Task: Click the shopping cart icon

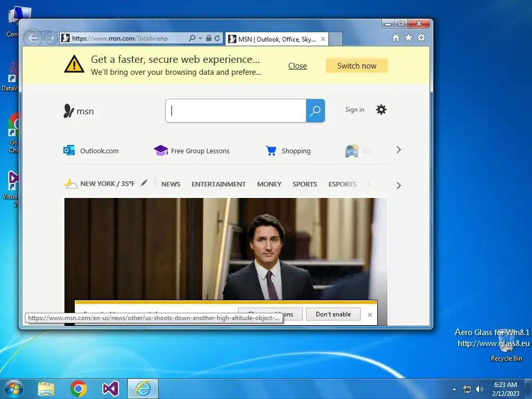Action: click(x=271, y=150)
